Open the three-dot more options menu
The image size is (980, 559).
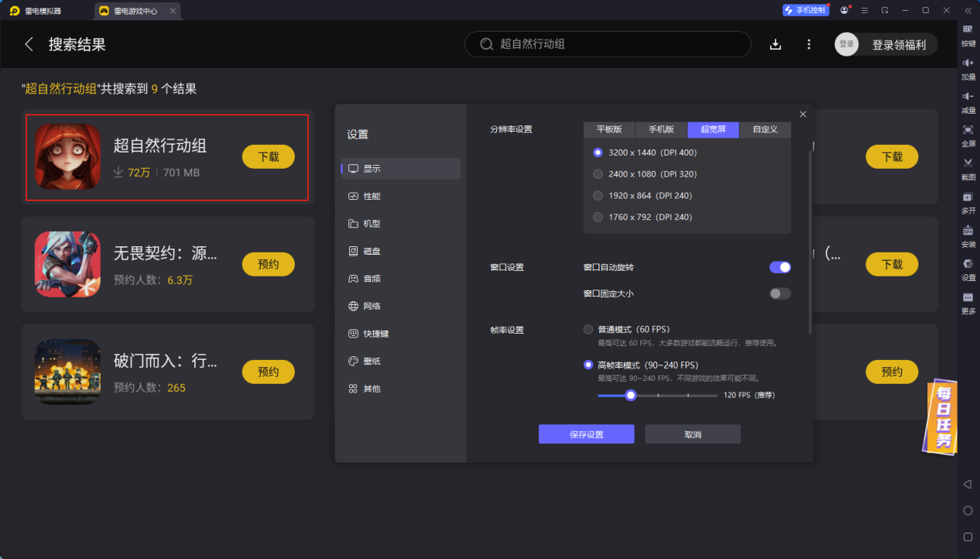[x=809, y=44]
